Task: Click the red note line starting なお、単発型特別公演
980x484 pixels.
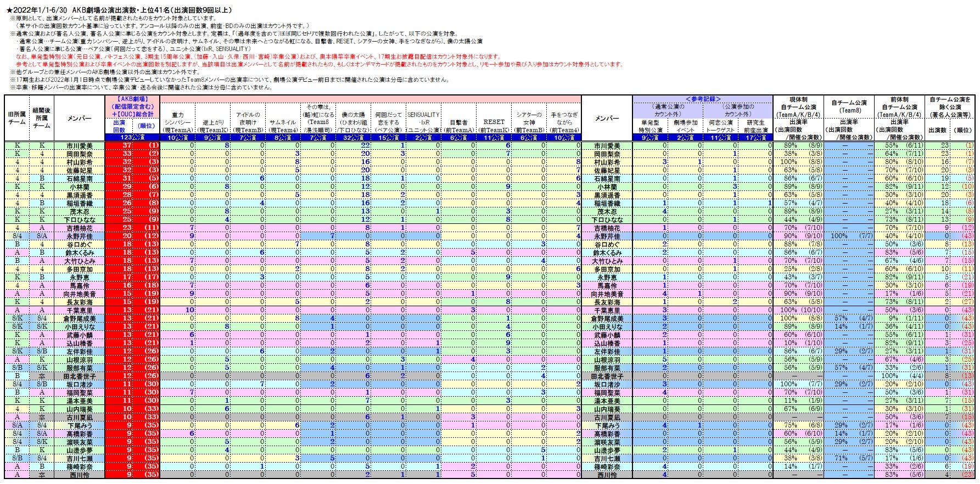Action: pyautogui.click(x=257, y=57)
